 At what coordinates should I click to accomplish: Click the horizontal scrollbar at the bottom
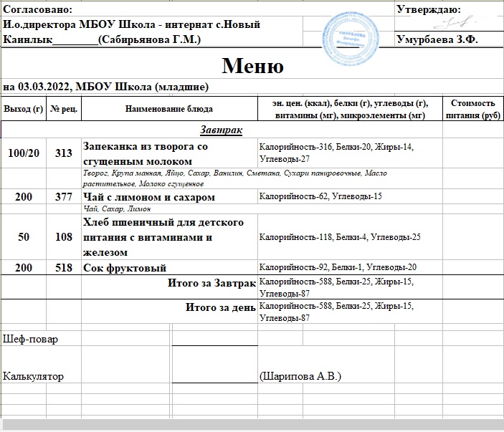click(251, 426)
